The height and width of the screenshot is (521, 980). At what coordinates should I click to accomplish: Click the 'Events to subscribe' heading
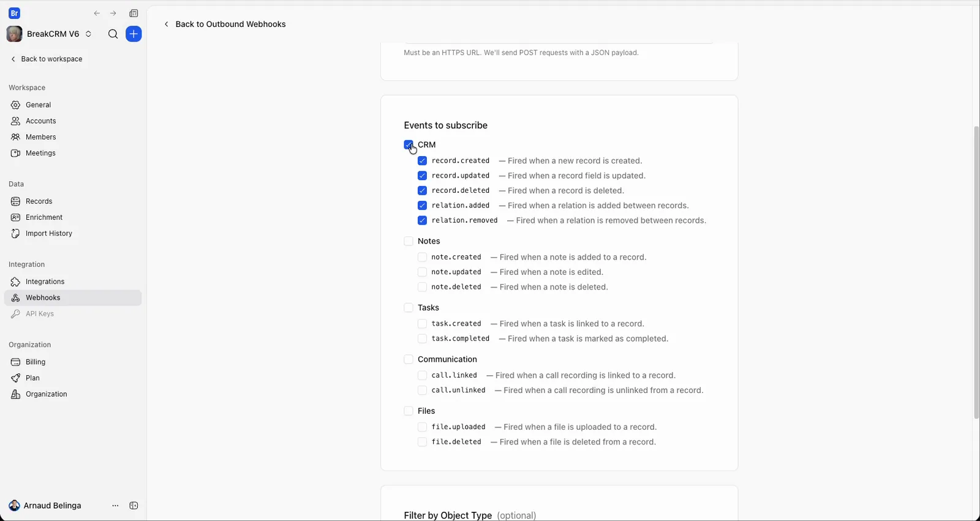click(x=446, y=126)
